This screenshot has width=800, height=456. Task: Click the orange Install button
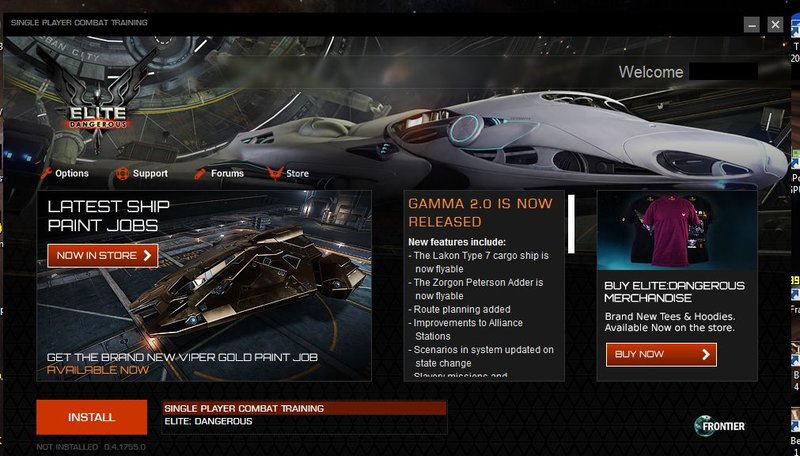click(x=92, y=417)
